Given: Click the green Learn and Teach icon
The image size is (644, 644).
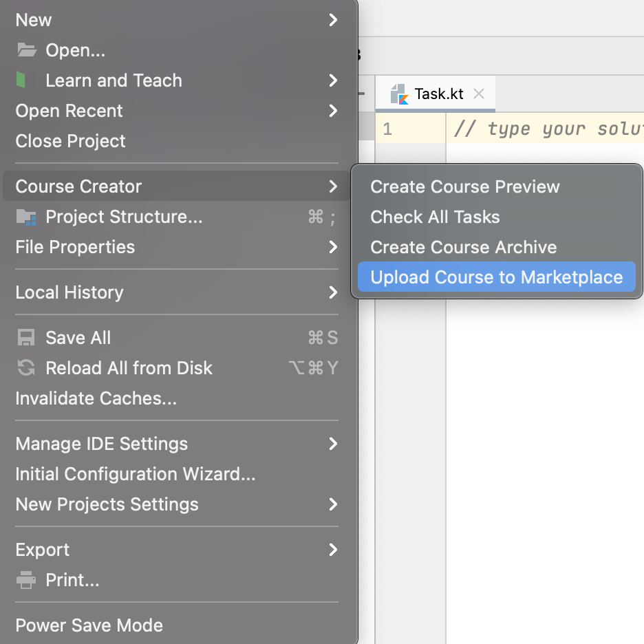Looking at the screenshot, I should [22, 80].
